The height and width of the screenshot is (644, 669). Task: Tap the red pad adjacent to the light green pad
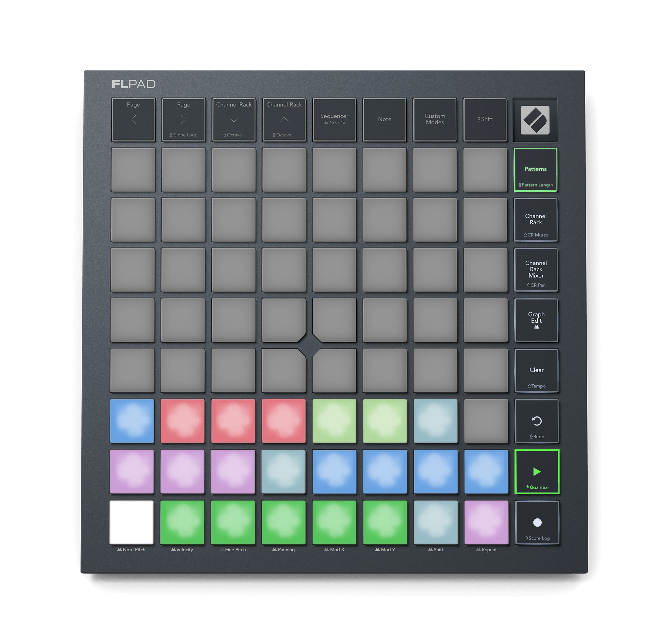coord(284,421)
